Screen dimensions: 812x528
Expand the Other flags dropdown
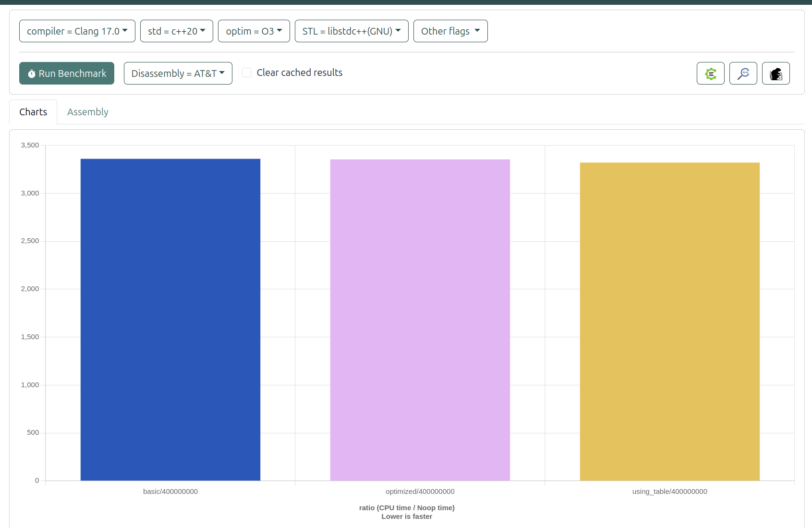[450, 31]
